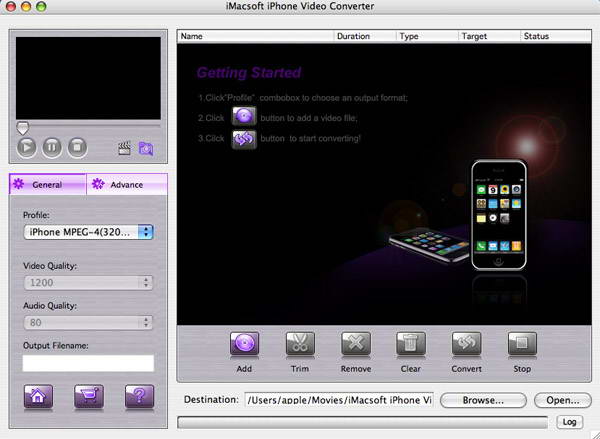Click the Open... button
600x439 pixels.
pos(562,400)
